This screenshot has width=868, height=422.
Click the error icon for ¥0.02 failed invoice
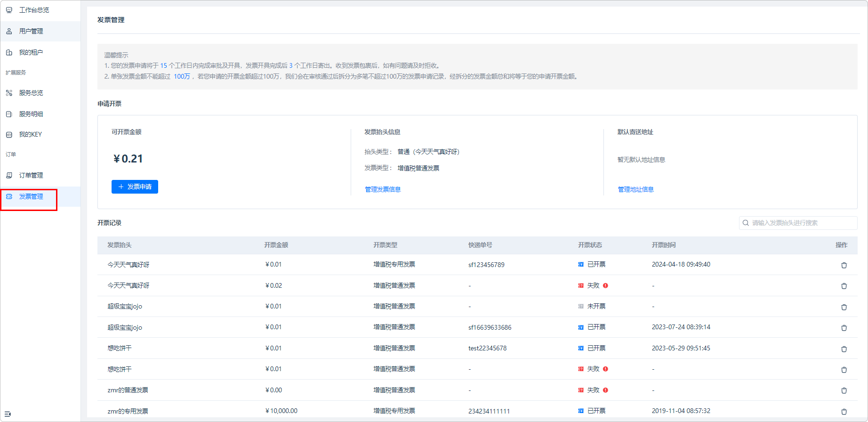point(605,285)
